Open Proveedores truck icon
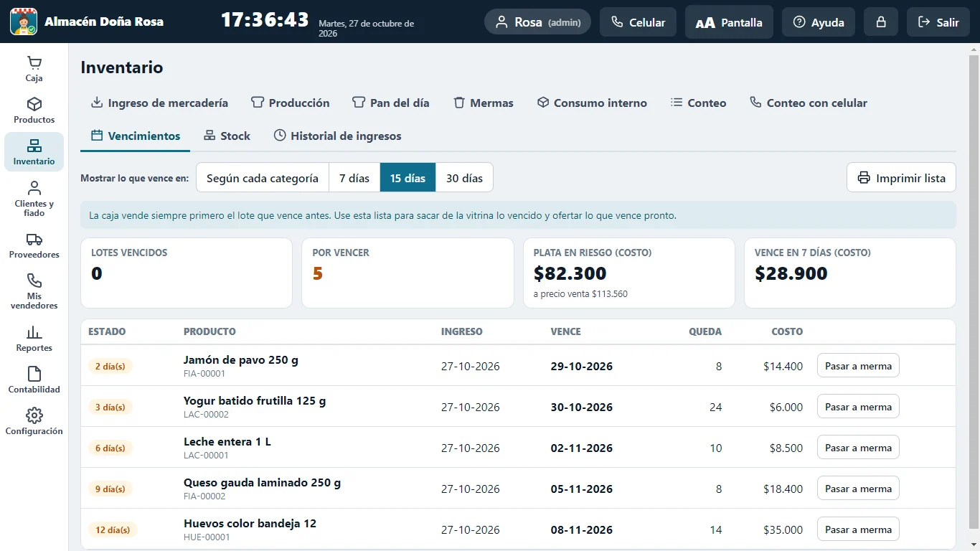This screenshot has height=551, width=980. pos(34,240)
